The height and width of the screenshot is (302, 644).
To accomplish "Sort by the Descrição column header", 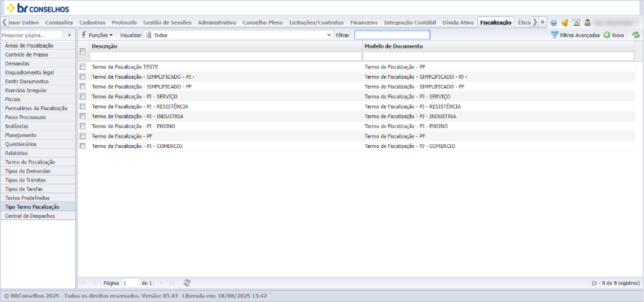I will click(104, 46).
